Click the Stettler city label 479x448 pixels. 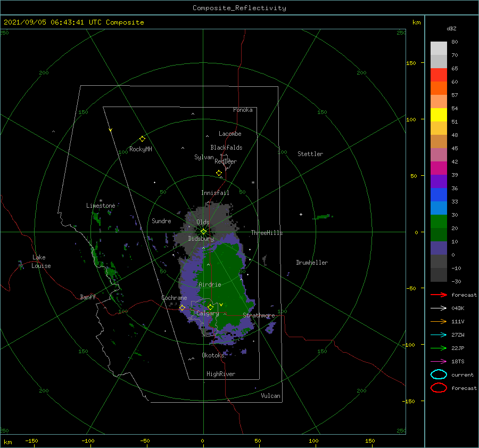(310, 154)
